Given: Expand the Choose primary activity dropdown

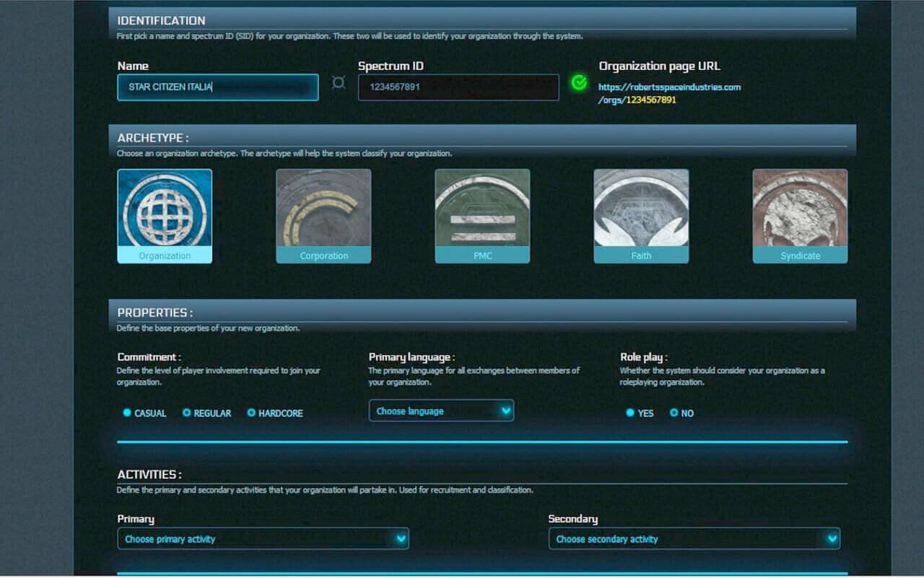Looking at the screenshot, I should (x=263, y=539).
